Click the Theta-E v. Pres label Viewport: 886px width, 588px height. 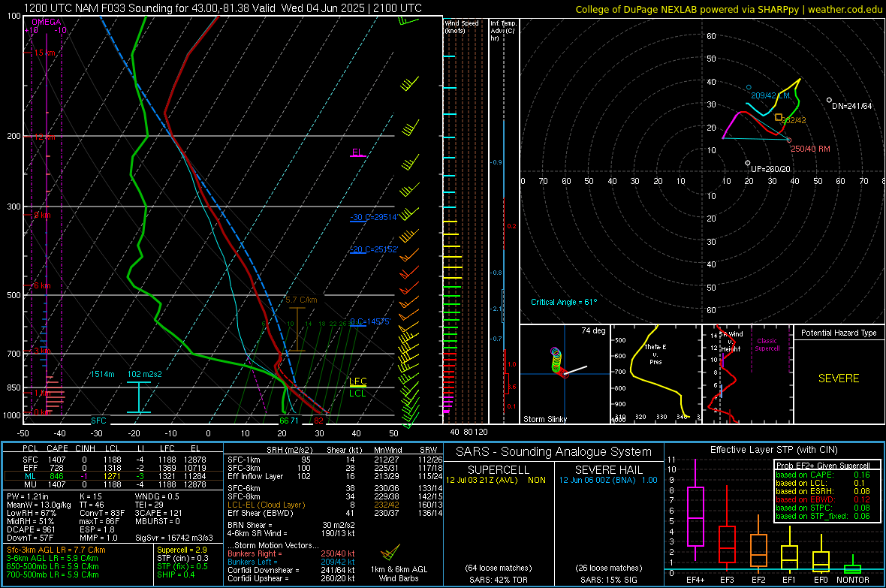pyautogui.click(x=655, y=354)
